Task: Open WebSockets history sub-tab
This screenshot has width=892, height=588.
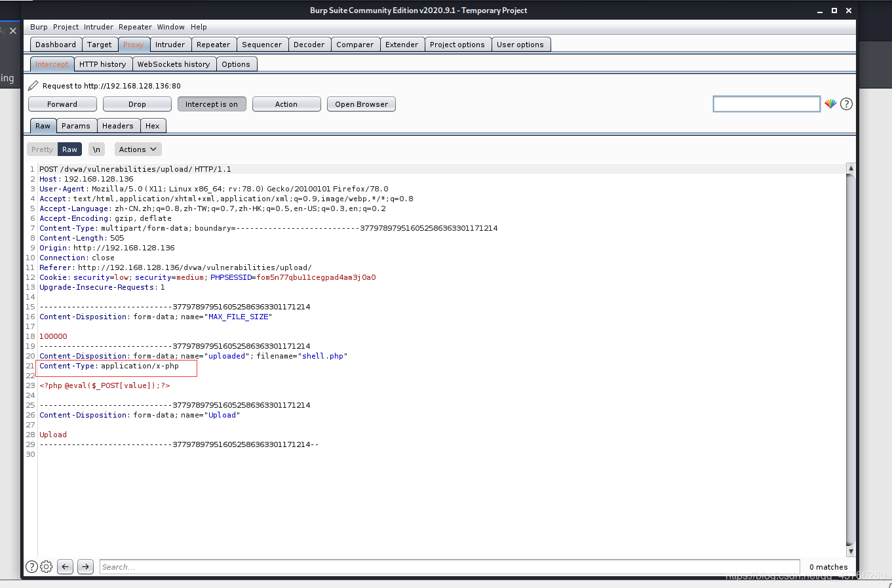Action: click(174, 64)
